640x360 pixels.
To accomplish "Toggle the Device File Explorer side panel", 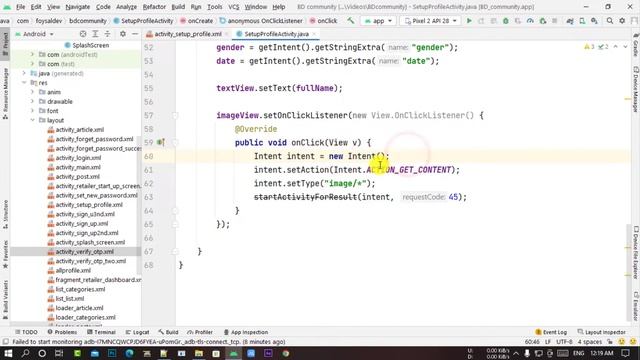I will [x=636, y=253].
